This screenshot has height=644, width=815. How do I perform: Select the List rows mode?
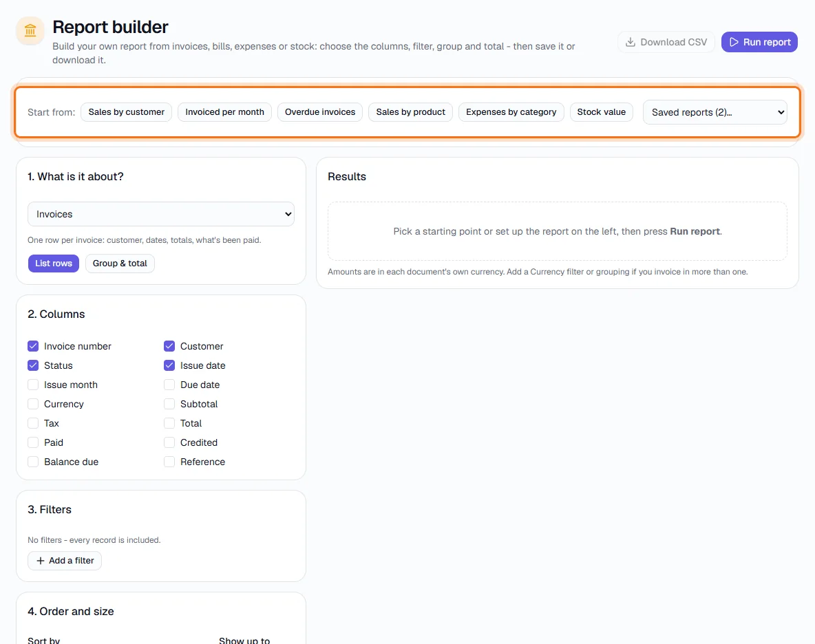[x=54, y=264]
